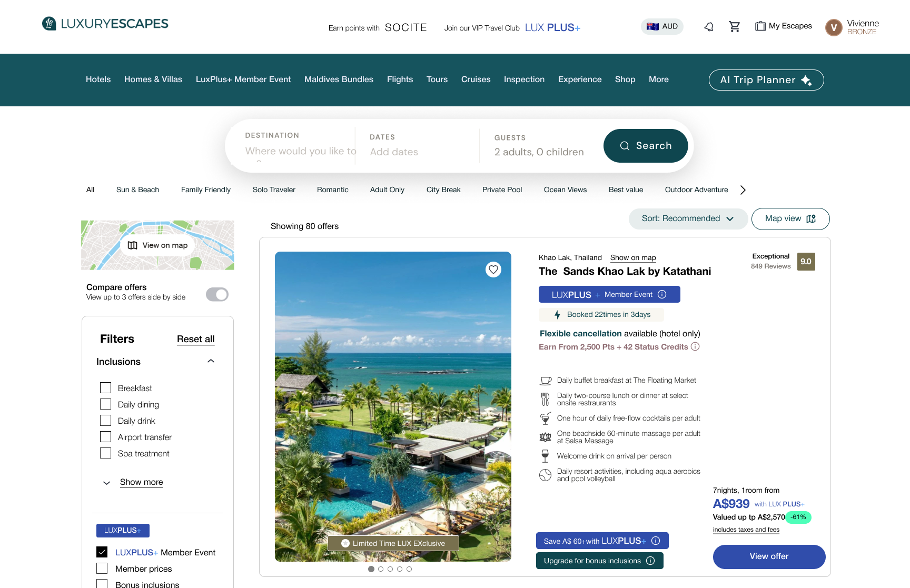Check the Bonus inclusions filter
The width and height of the screenshot is (910, 588).
[102, 584]
